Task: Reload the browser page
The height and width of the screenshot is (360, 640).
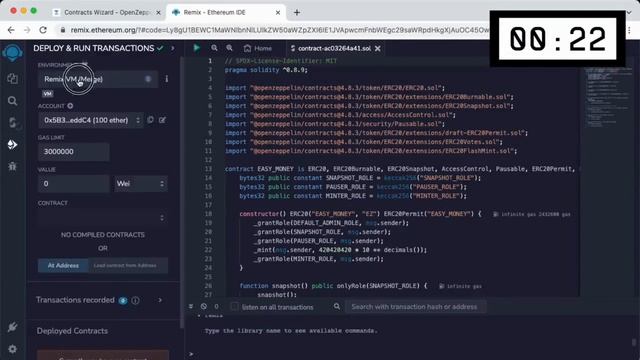Action: (43, 30)
